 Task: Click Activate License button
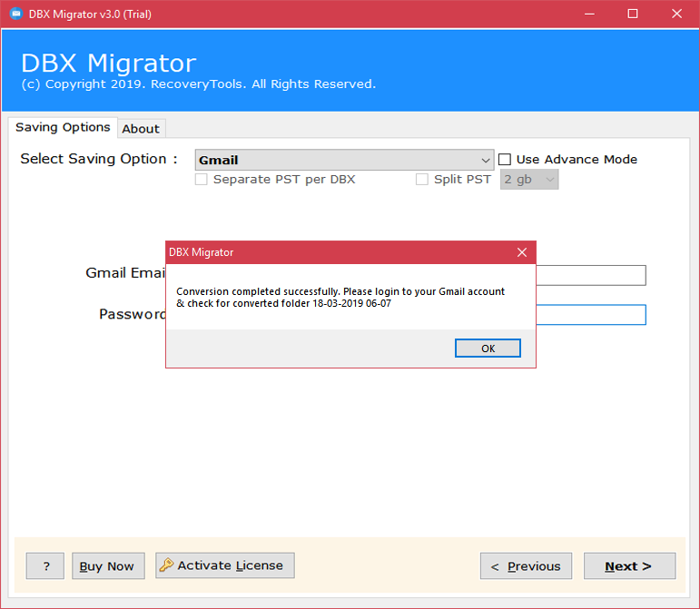225,565
